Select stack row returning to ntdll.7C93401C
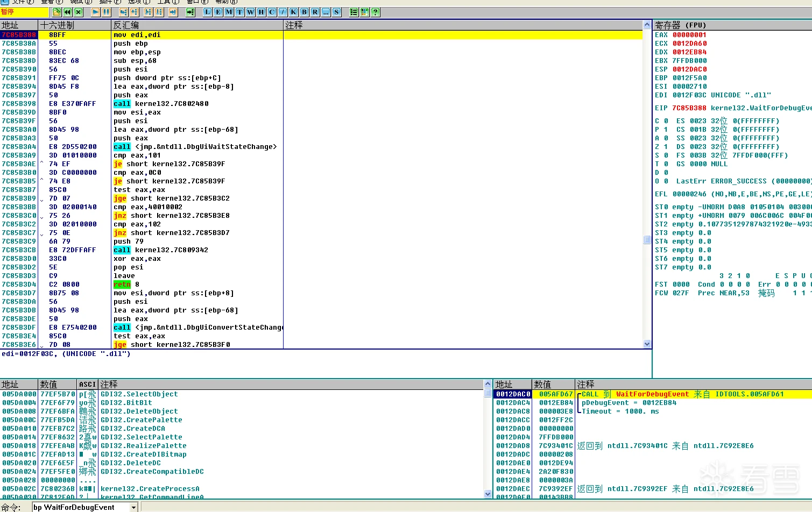The width and height of the screenshot is (812, 512). point(653,446)
